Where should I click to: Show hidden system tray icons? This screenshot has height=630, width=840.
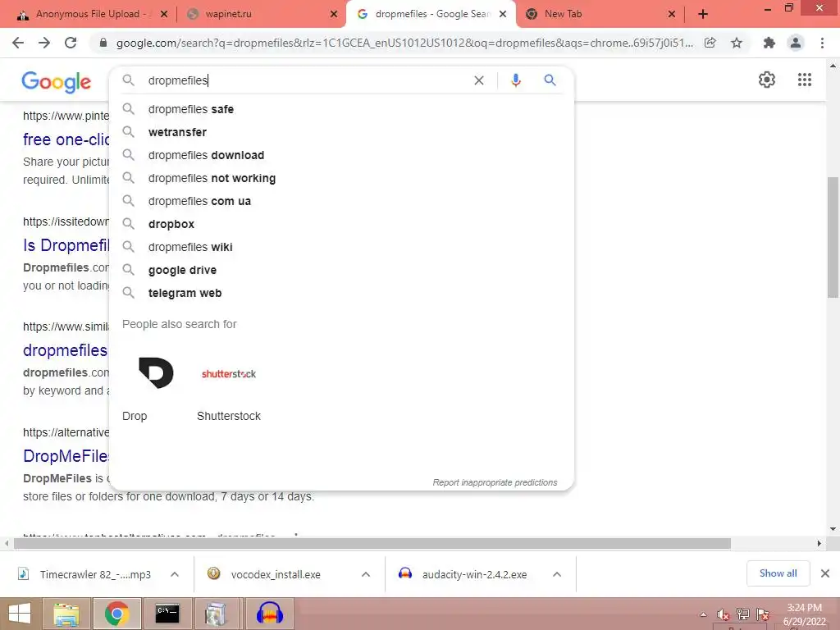click(x=703, y=614)
